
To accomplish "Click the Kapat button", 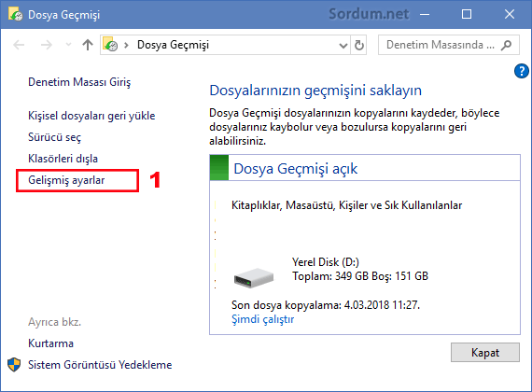I will (x=484, y=352).
